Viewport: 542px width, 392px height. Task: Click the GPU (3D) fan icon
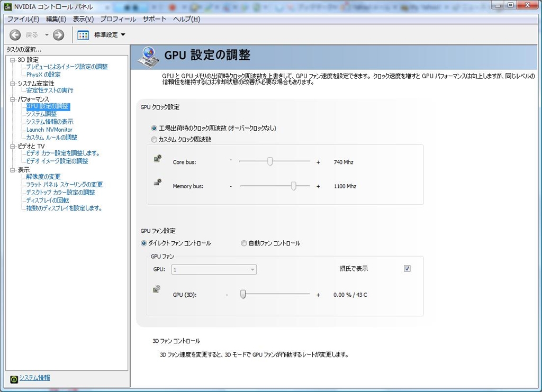point(157,289)
